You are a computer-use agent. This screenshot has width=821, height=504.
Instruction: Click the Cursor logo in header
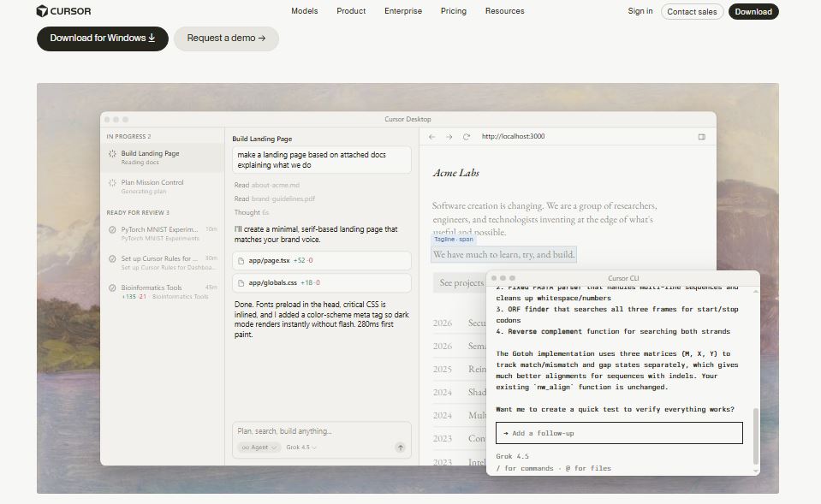[x=63, y=11]
